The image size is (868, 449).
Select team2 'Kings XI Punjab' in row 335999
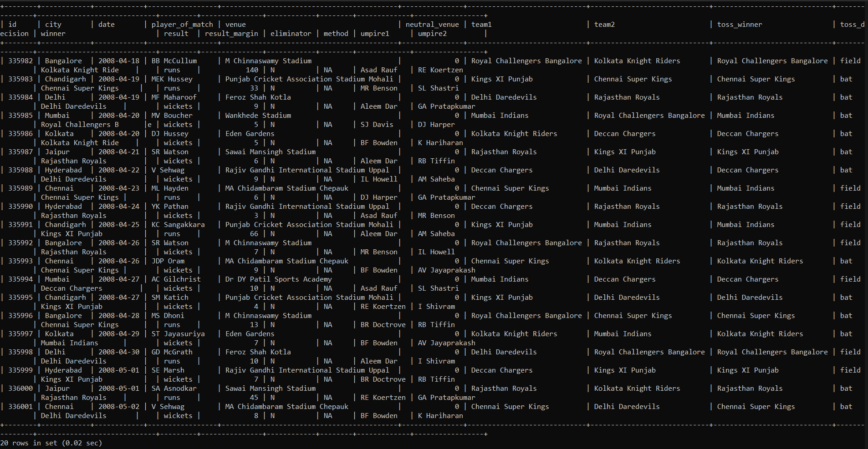[625, 370]
